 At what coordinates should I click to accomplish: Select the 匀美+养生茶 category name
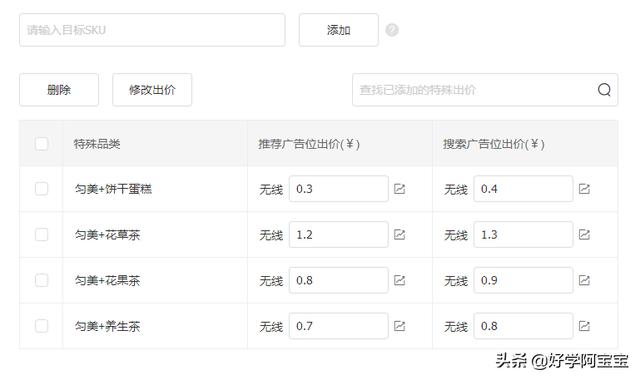107,326
